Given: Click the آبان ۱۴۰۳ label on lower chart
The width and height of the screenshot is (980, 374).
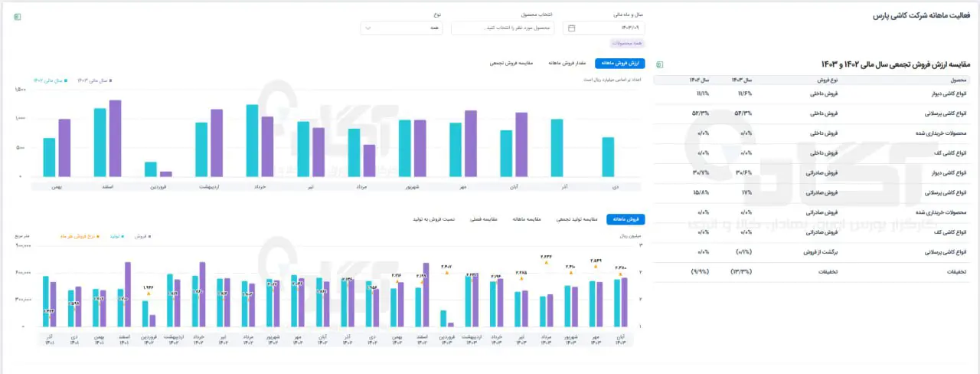Looking at the screenshot, I should pyautogui.click(x=621, y=340).
